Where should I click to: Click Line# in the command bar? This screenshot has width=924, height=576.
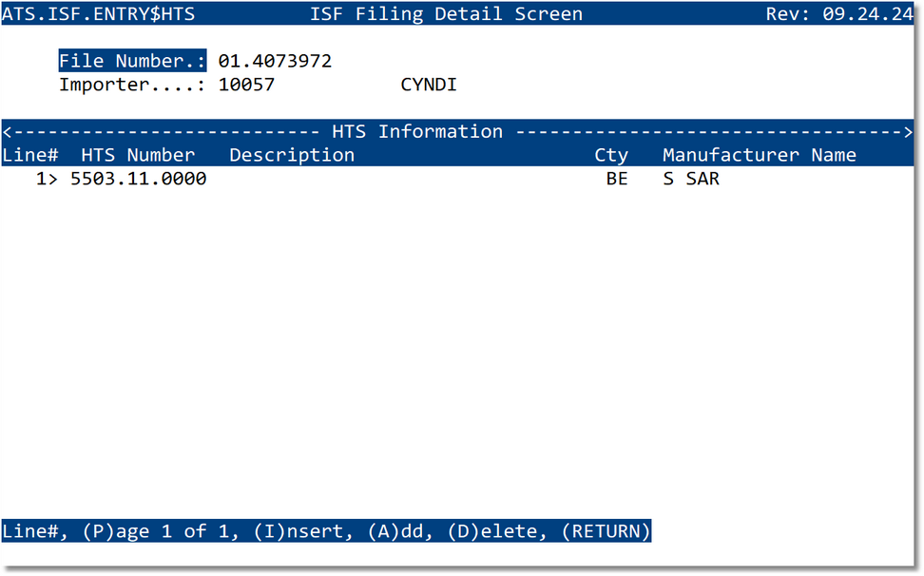pos(27,531)
